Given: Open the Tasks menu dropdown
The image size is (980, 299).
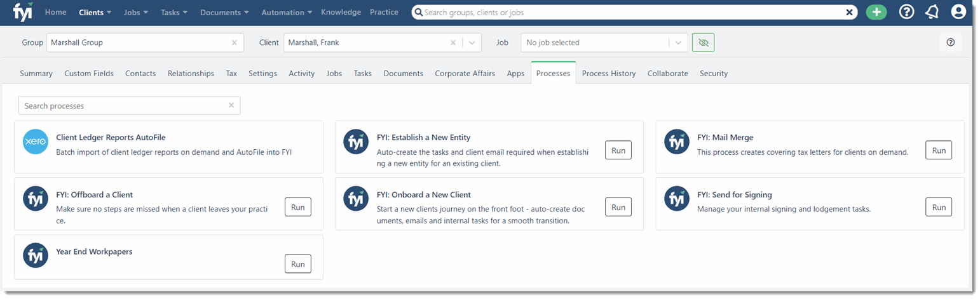Looking at the screenshot, I should pos(174,12).
